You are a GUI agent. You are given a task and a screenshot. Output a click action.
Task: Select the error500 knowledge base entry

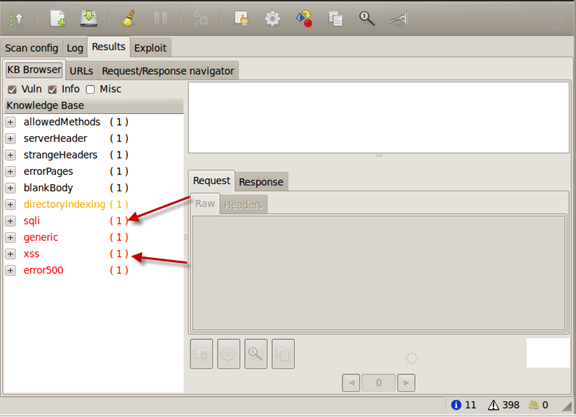(43, 270)
